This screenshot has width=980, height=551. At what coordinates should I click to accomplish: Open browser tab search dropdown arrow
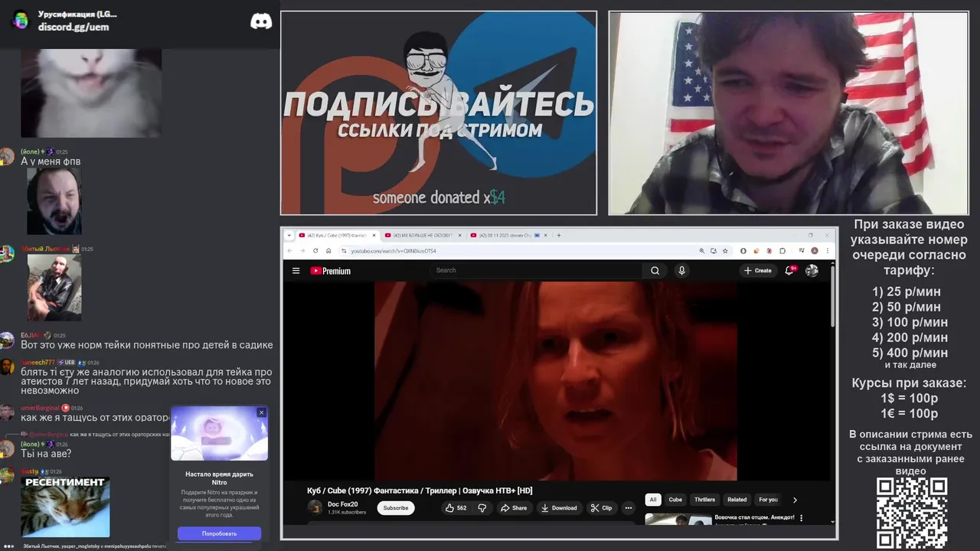click(289, 235)
